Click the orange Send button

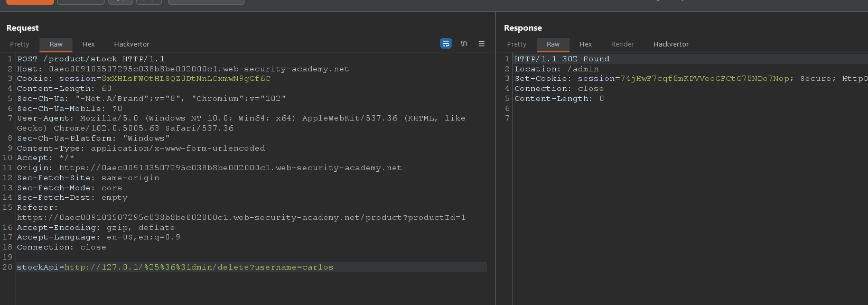[x=30, y=2]
